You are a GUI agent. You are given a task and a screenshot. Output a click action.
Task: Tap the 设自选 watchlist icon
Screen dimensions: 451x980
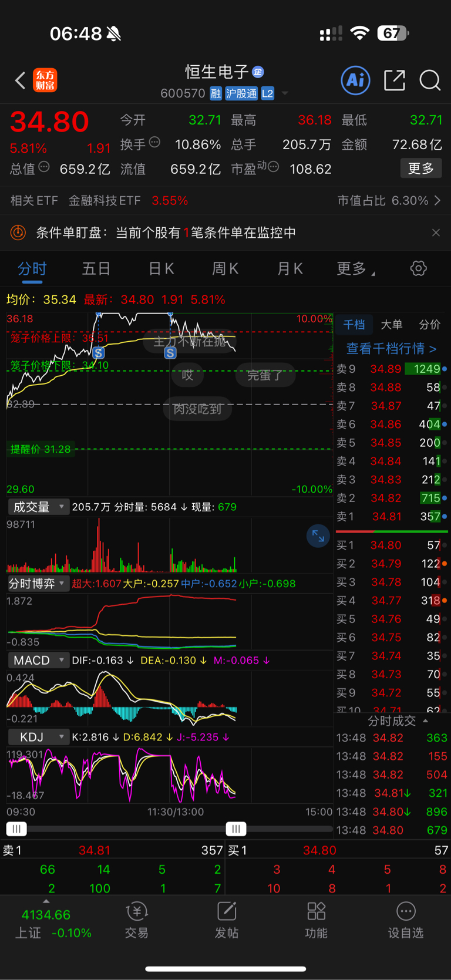pyautogui.click(x=406, y=920)
